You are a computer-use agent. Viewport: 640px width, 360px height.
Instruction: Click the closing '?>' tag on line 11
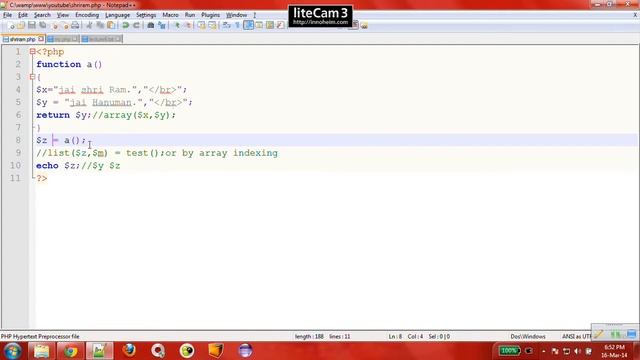pos(42,178)
